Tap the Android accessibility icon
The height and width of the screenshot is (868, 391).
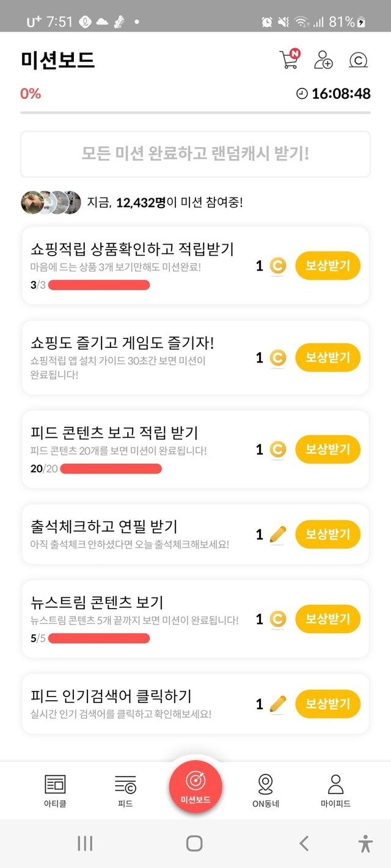click(x=365, y=844)
